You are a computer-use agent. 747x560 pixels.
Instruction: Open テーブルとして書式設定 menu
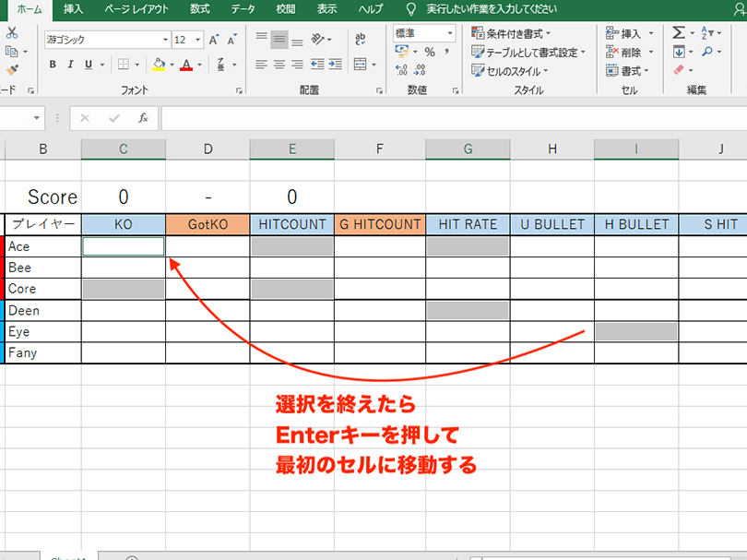[x=528, y=52]
